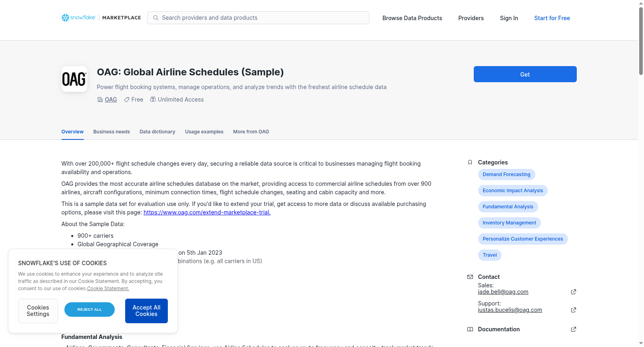Open Browse Data Products menu
Image resolution: width=644 pixels, height=347 pixels.
pos(412,18)
